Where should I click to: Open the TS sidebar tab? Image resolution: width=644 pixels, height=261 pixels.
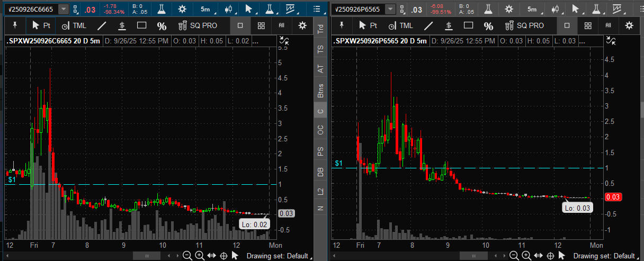320,49
